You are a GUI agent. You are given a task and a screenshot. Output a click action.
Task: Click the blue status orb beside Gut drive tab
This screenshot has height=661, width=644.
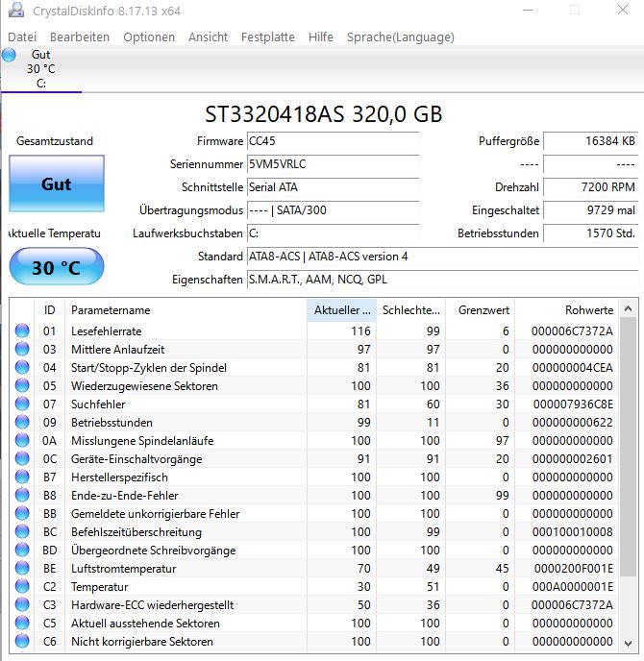[9, 55]
